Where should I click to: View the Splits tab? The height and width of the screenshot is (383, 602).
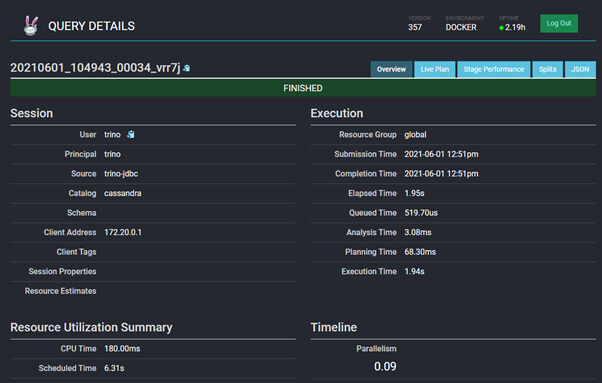[x=547, y=69]
